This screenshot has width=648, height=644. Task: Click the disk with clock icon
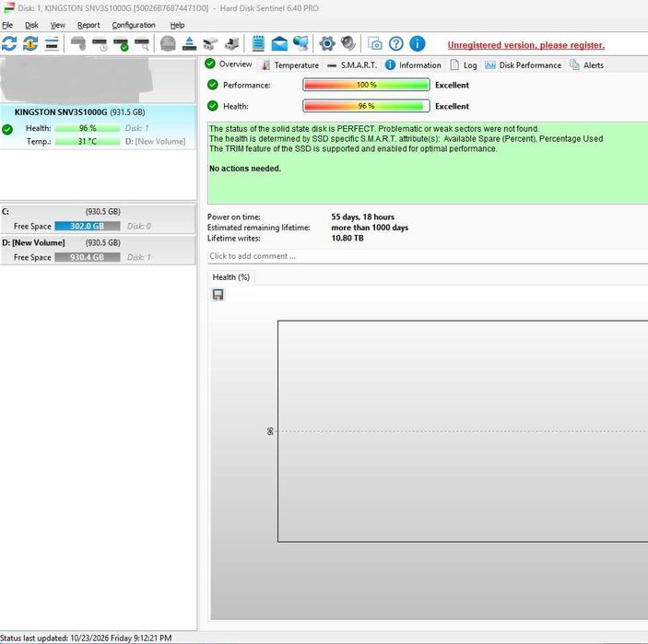click(100, 44)
